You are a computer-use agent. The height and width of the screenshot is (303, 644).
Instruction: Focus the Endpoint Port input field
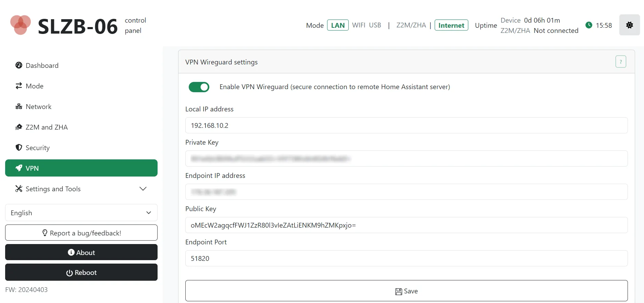tap(406, 258)
